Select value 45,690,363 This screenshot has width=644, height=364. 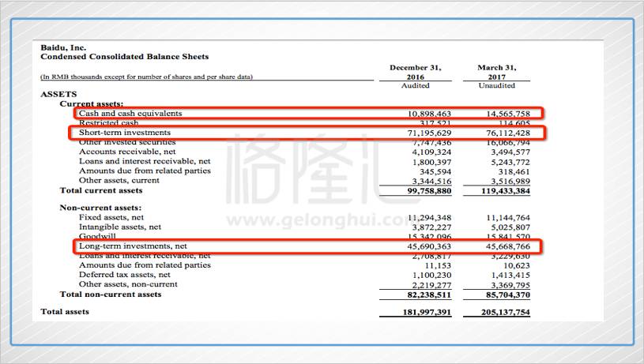pos(429,246)
